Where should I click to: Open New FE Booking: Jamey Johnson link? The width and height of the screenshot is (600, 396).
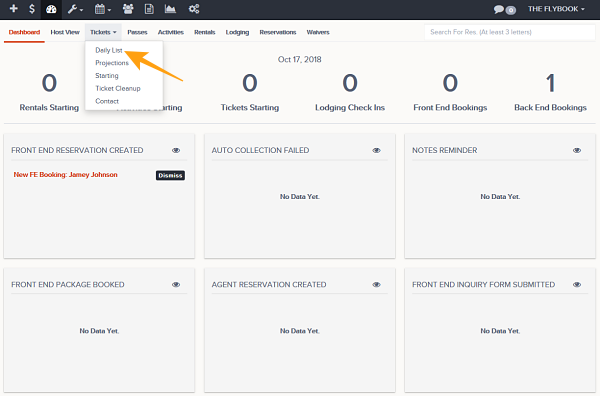[x=65, y=174]
